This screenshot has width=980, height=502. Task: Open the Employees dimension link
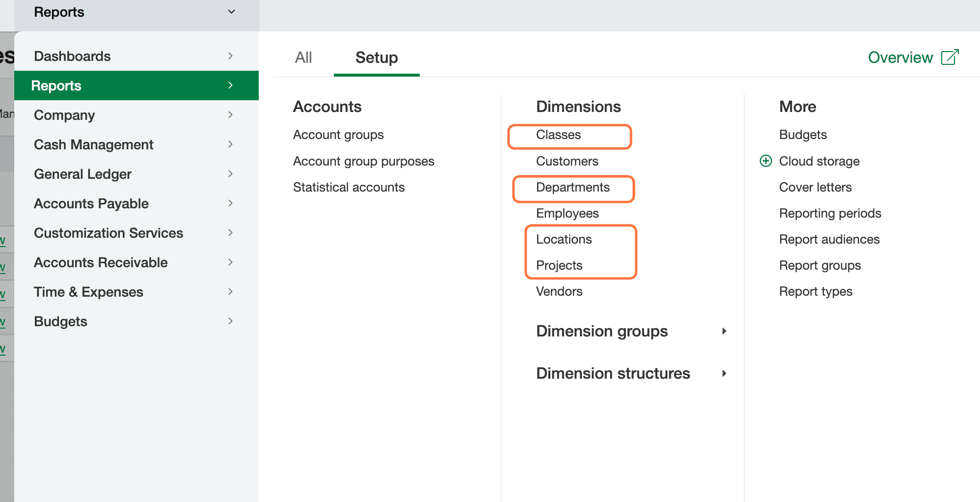click(x=567, y=213)
